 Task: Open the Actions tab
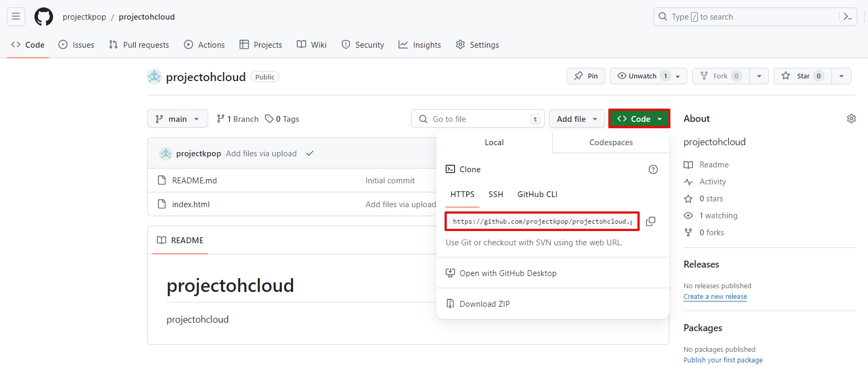(x=205, y=45)
